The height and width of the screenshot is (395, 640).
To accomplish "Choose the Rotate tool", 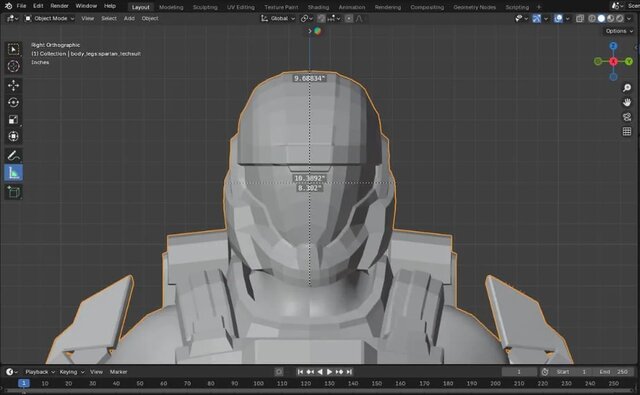I will 13,102.
